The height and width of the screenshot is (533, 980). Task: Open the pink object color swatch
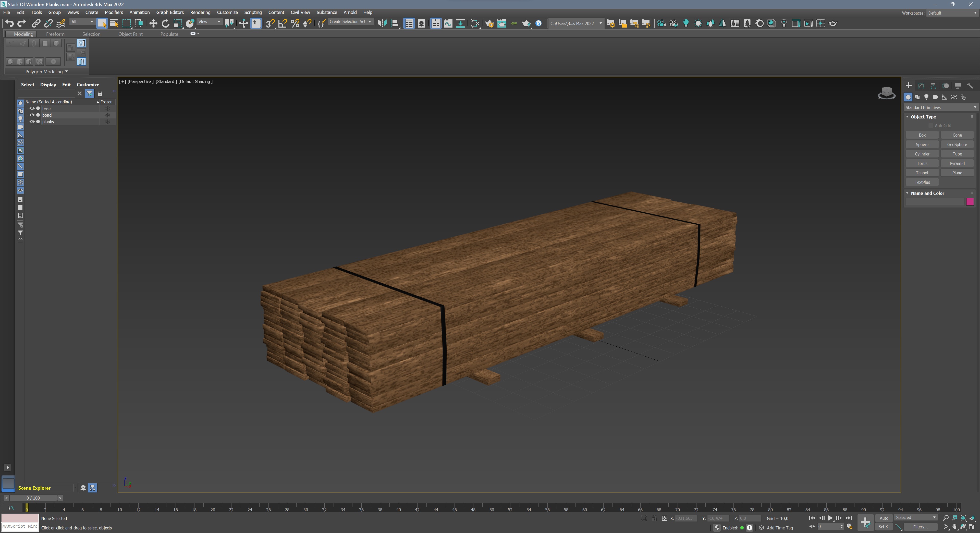(x=970, y=202)
